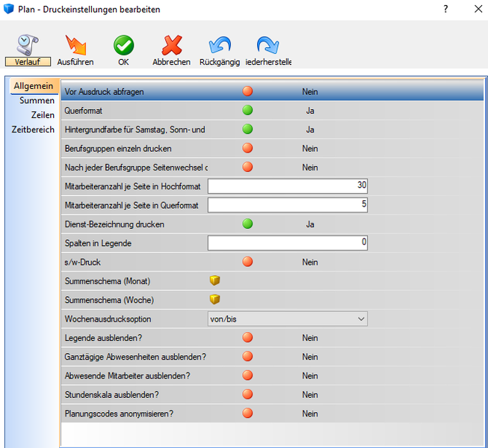488x448 pixels.
Task: Click the Mitarbeiteranzahl je Seite in Hochformat field
Action: tap(288, 185)
